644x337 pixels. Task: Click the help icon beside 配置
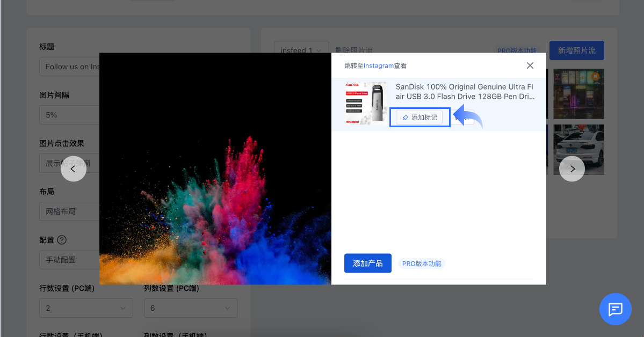click(62, 240)
